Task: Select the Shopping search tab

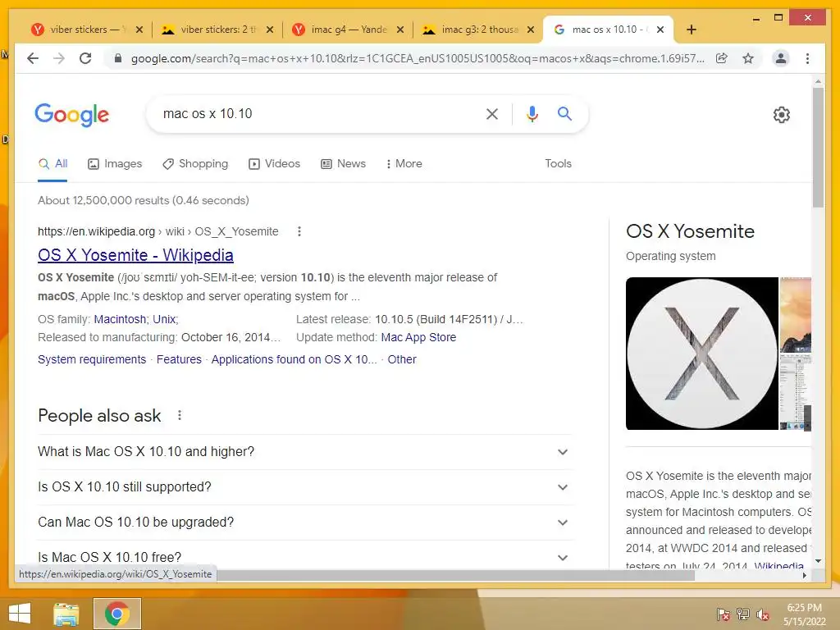Action: coord(195,163)
